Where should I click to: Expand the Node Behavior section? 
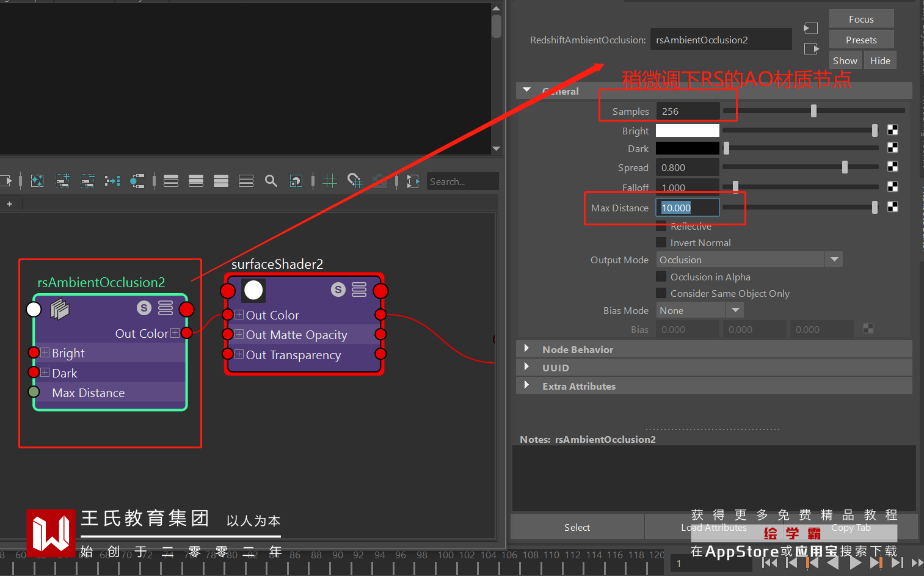526,349
